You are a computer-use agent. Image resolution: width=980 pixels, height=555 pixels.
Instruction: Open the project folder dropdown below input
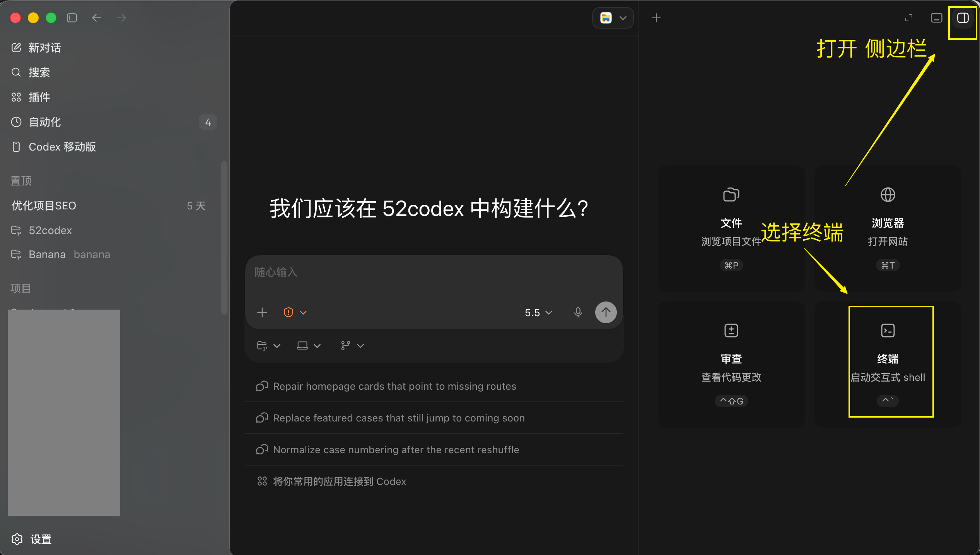point(268,346)
